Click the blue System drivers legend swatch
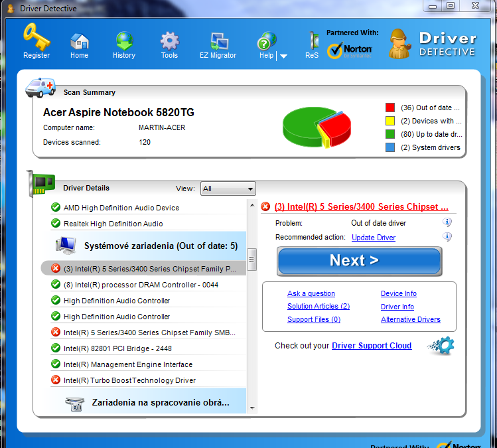The image size is (497, 448). click(390, 147)
